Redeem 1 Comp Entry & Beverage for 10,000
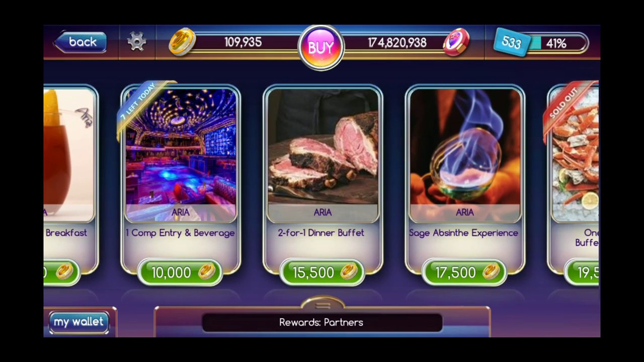The width and height of the screenshot is (644, 362). tap(180, 272)
